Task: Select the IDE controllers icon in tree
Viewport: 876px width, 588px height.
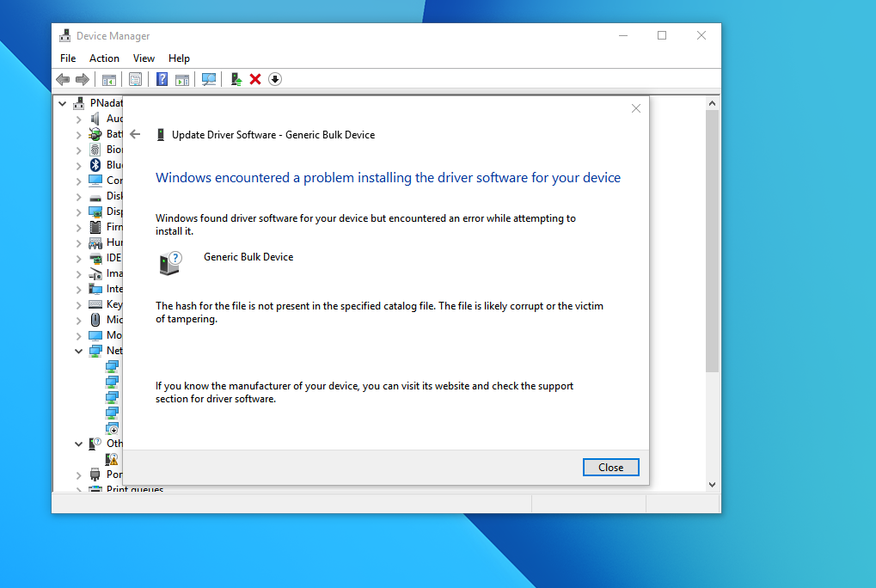Action: click(95, 258)
